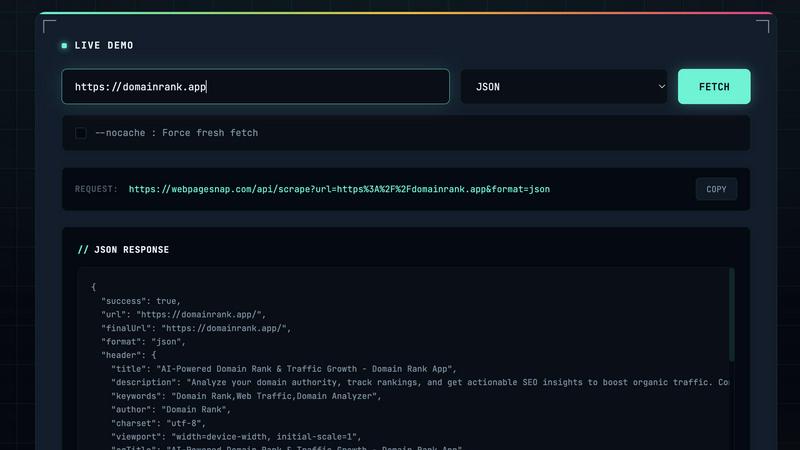Click the "description" line in response
Image resolution: width=800 pixels, height=450 pixels.
420,383
